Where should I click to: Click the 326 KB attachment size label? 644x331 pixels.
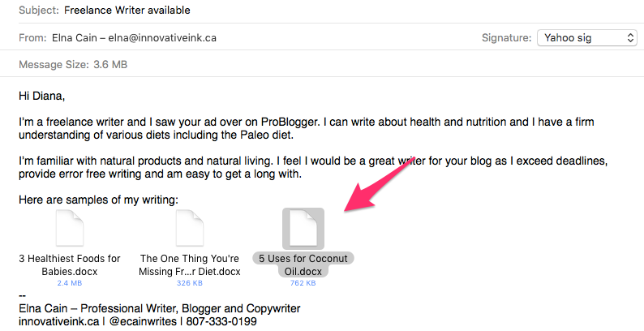pyautogui.click(x=190, y=283)
